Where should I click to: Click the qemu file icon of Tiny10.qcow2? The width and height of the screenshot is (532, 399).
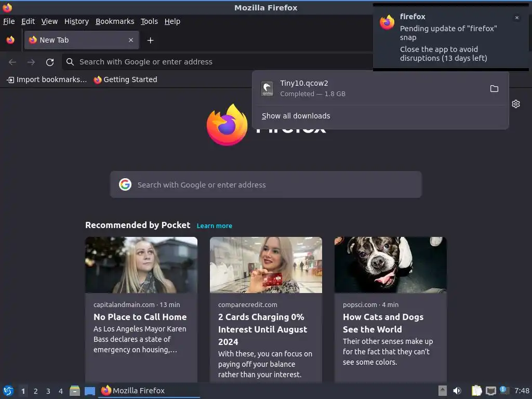(x=267, y=89)
